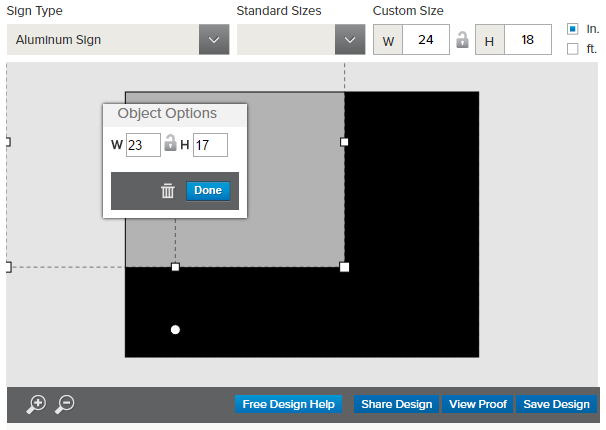Image resolution: width=606 pixels, height=430 pixels.
Task: Open the Sign Type dropdown
Action: coord(118,40)
